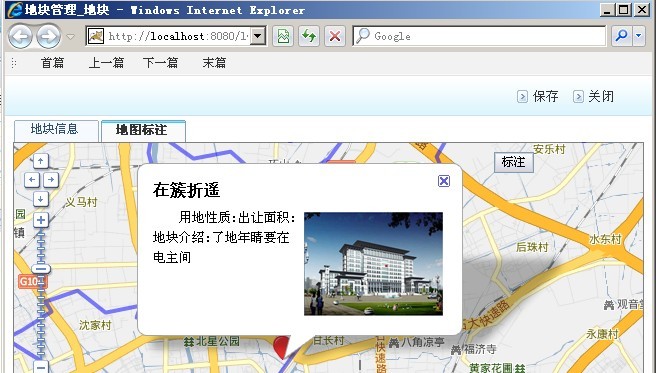Expand the search provider dropdown

click(638, 36)
